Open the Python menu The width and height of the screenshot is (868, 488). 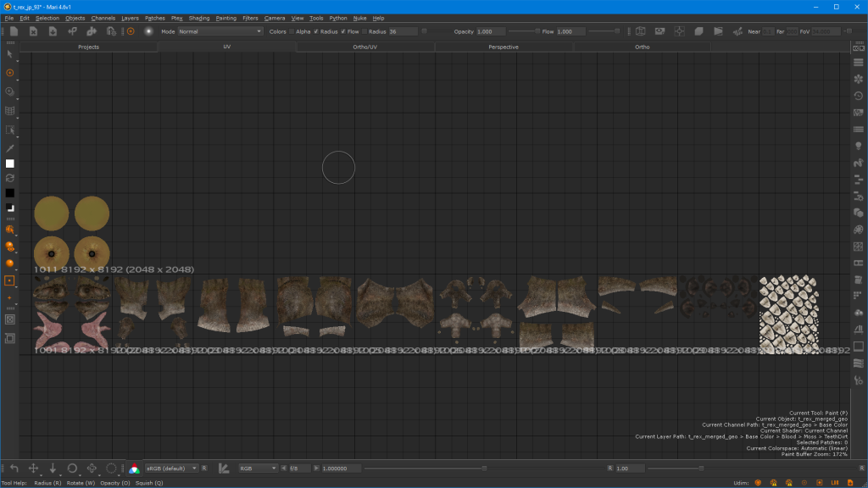pos(337,19)
